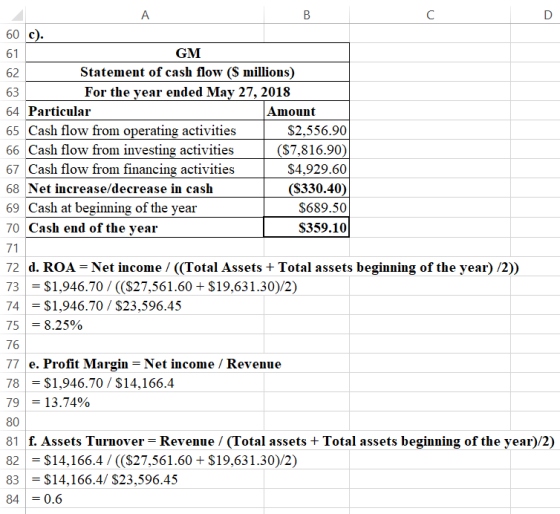Select row 65 header
The image size is (560, 514).
(13, 130)
